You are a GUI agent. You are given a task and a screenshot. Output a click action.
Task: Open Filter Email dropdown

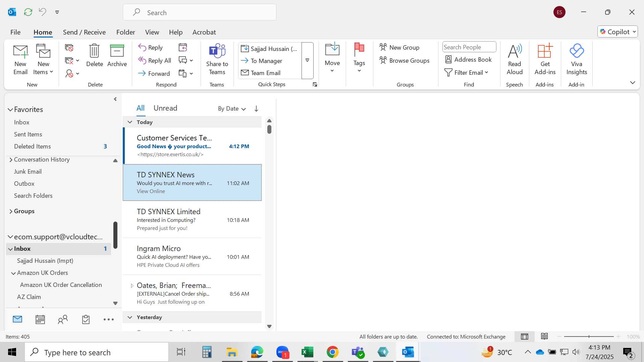[466, 72]
